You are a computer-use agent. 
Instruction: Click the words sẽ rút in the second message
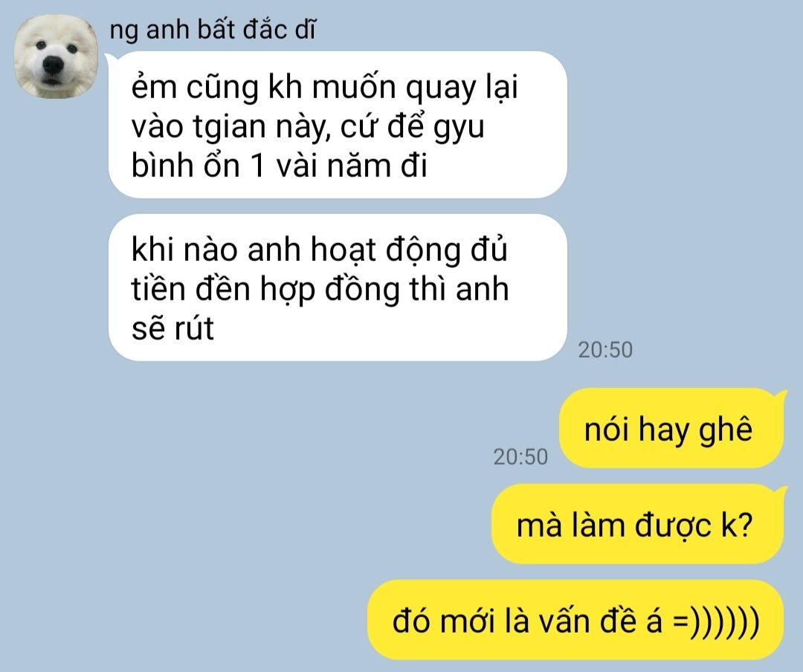pos(172,329)
